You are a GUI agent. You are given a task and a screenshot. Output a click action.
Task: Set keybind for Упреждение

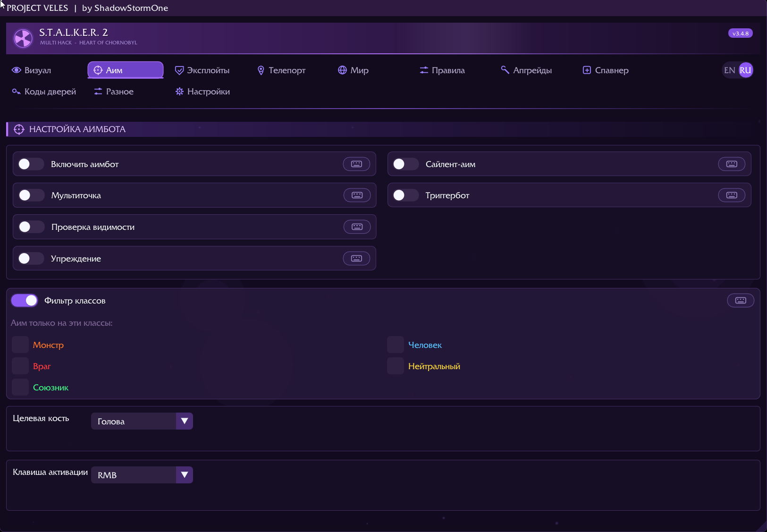click(356, 258)
